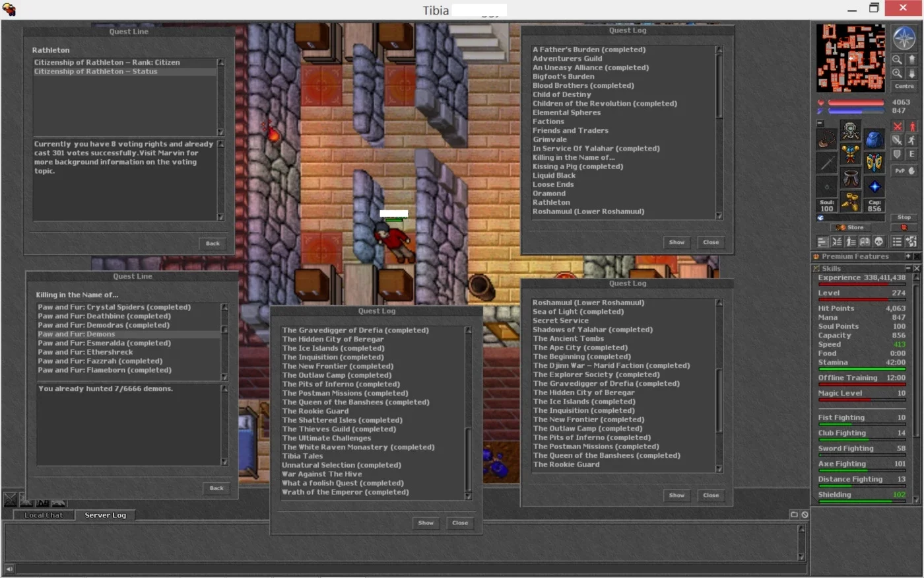Switch to the Local Chat tab
This screenshot has width=924, height=578.
tap(44, 515)
